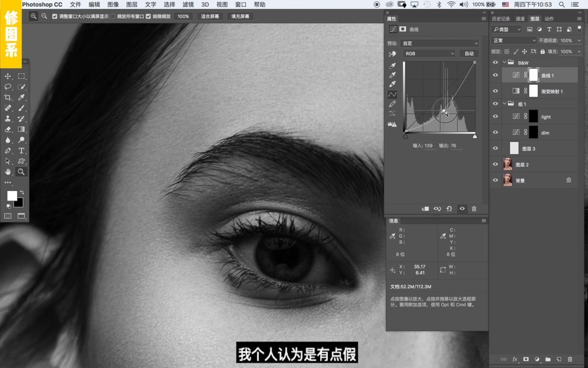Screen dimensions: 588x368
Task: Switch to the 历史记录 tab
Action: coord(501,19)
